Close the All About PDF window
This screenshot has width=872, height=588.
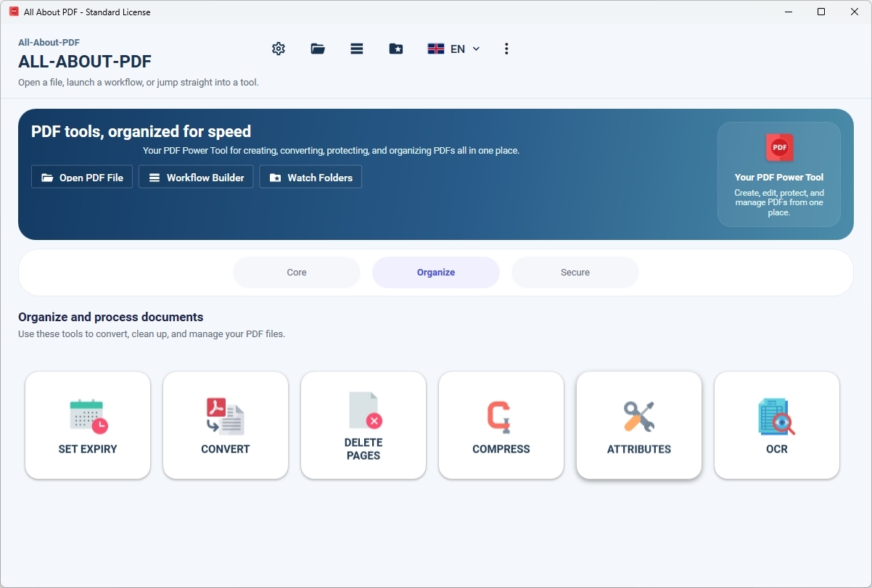coord(855,12)
